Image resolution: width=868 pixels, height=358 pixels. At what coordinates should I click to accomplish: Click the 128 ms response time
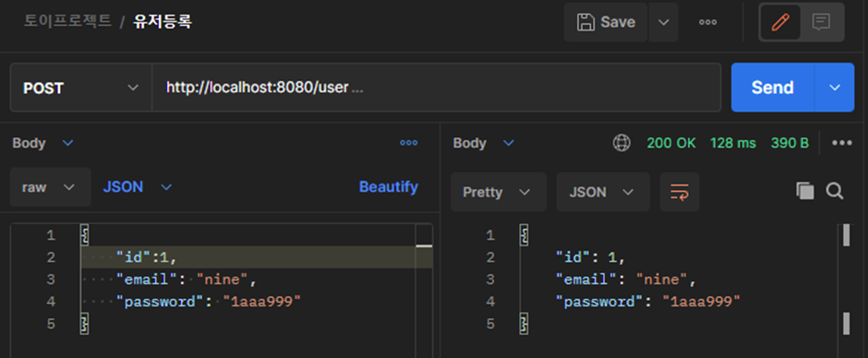coord(733,143)
